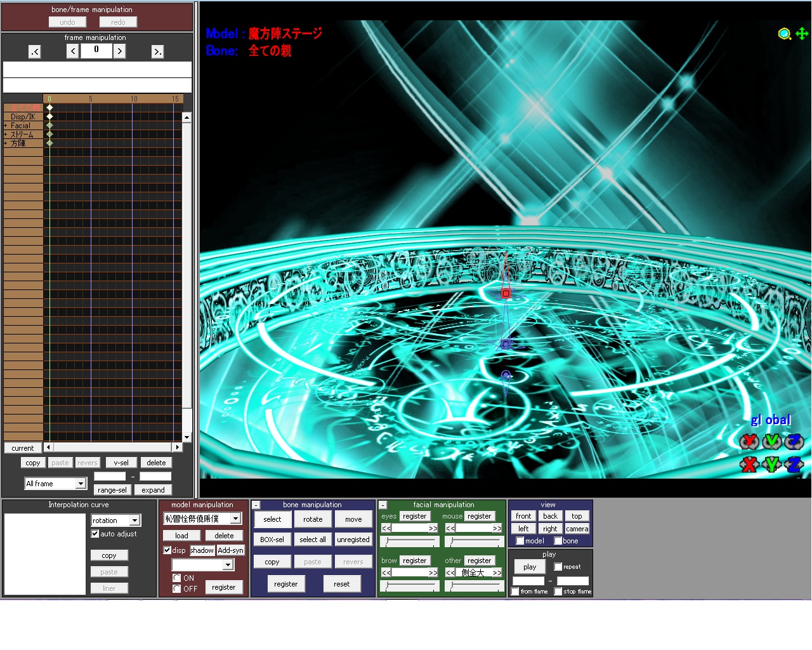Click the lower green Y move axis icon
The width and height of the screenshot is (812, 650).
click(772, 464)
